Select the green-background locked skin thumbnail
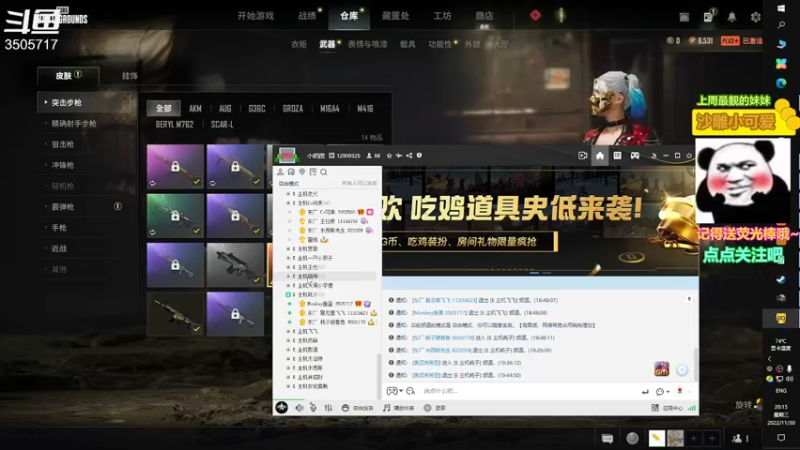Screen dimensions: 800x450 (x=175, y=215)
